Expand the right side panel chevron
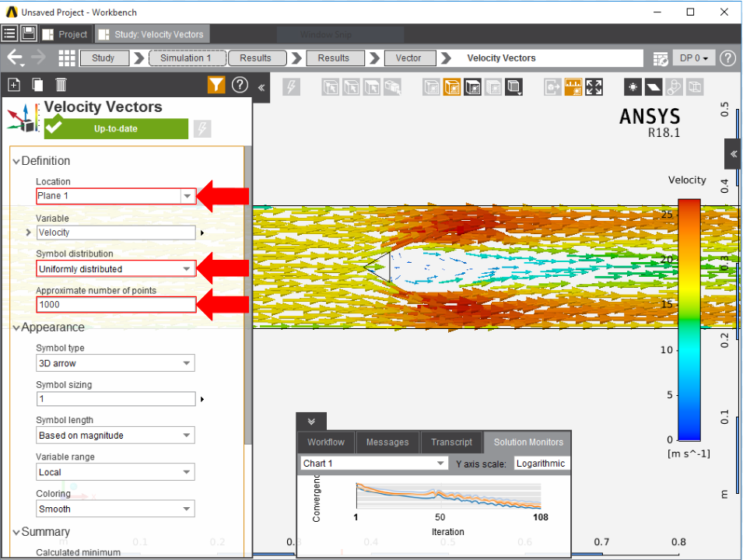 [x=733, y=154]
